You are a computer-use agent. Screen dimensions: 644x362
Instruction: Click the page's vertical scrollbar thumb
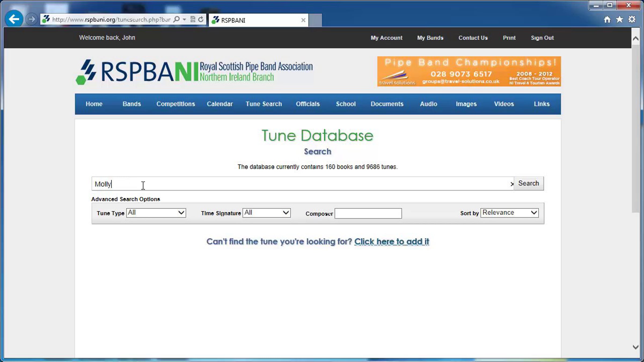tap(635, 129)
